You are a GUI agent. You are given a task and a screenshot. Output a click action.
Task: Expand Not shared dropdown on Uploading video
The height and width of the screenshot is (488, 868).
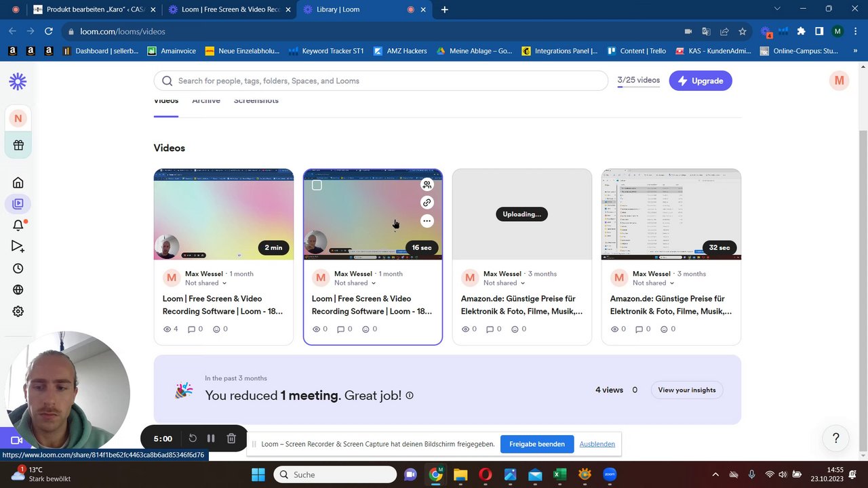pos(504,283)
